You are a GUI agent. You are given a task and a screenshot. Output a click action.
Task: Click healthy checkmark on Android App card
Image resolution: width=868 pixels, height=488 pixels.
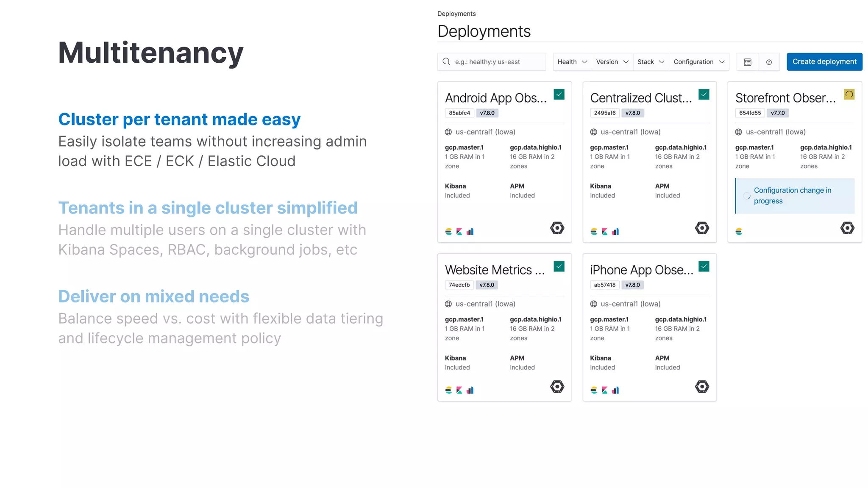coord(559,94)
